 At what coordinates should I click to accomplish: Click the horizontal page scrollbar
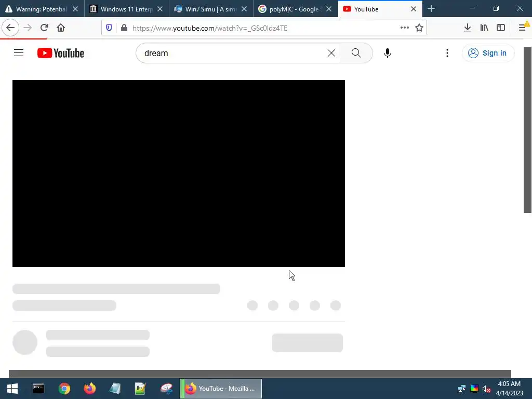tap(260, 374)
